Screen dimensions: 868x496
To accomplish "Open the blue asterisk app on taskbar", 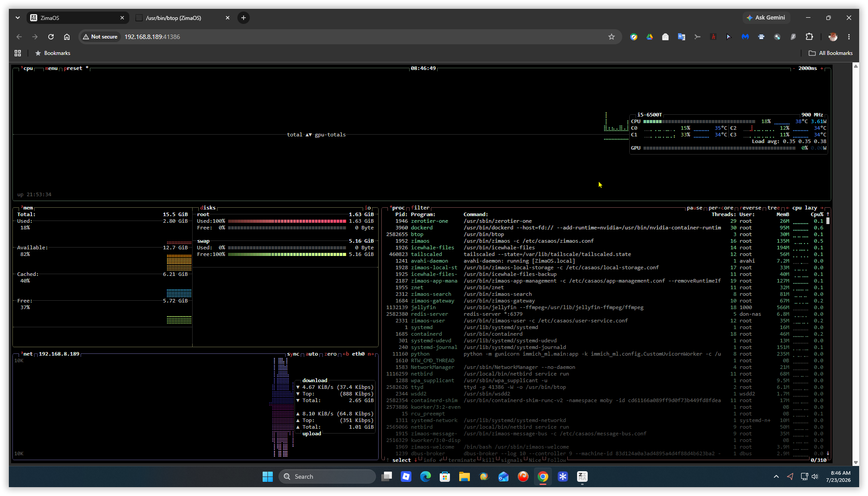I will 563,477.
